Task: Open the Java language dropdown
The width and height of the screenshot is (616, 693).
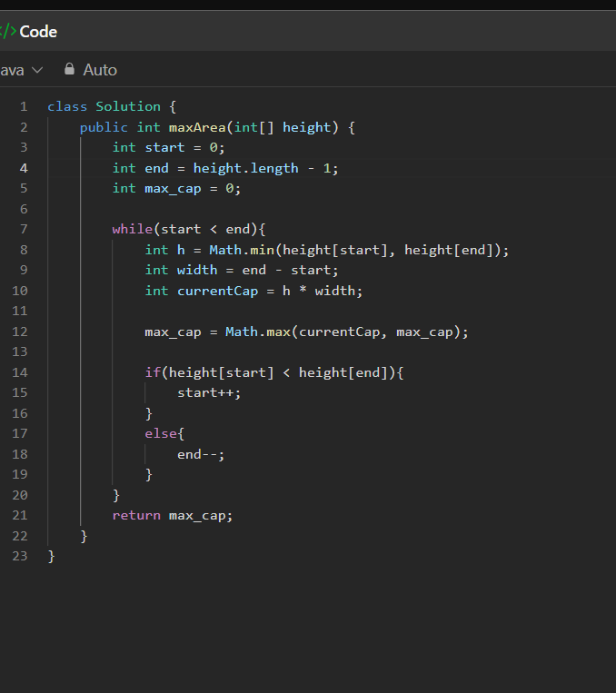Action: [20, 70]
